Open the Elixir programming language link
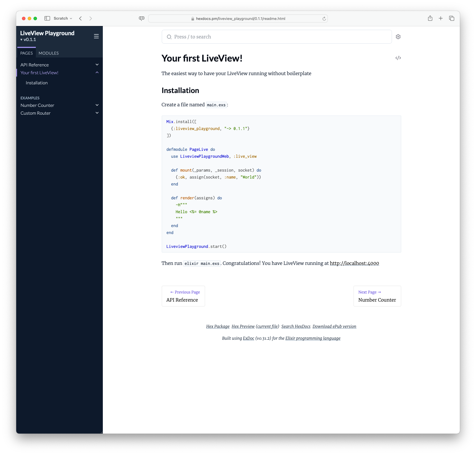 coord(313,338)
